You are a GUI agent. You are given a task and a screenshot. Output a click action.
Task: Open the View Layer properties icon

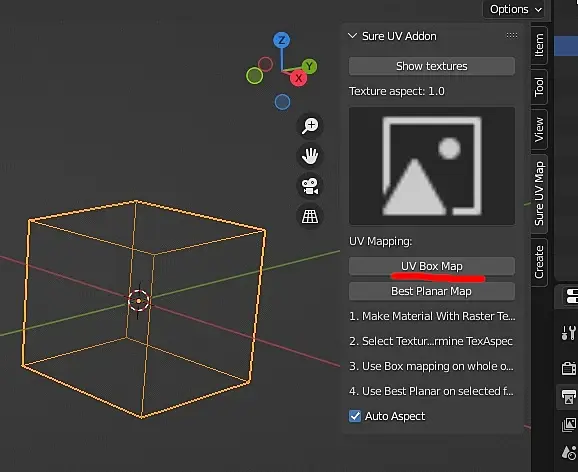coord(568,425)
